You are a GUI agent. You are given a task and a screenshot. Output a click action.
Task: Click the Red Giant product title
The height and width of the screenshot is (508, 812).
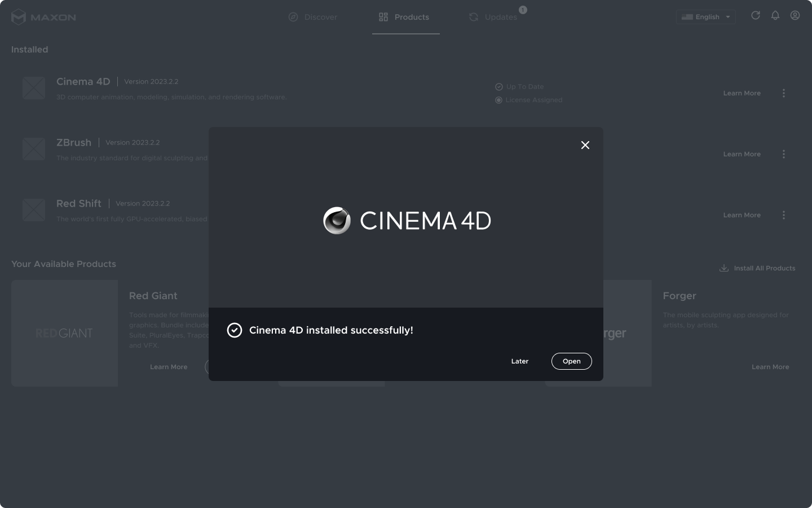(153, 296)
